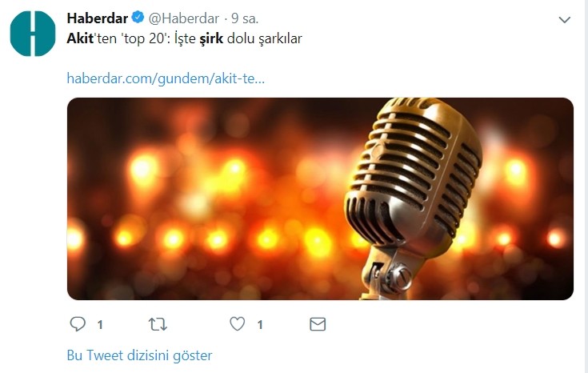The height and width of the screenshot is (373, 588).
Task: Click the blue verified badge next to Haberdar
Action: click(x=138, y=18)
